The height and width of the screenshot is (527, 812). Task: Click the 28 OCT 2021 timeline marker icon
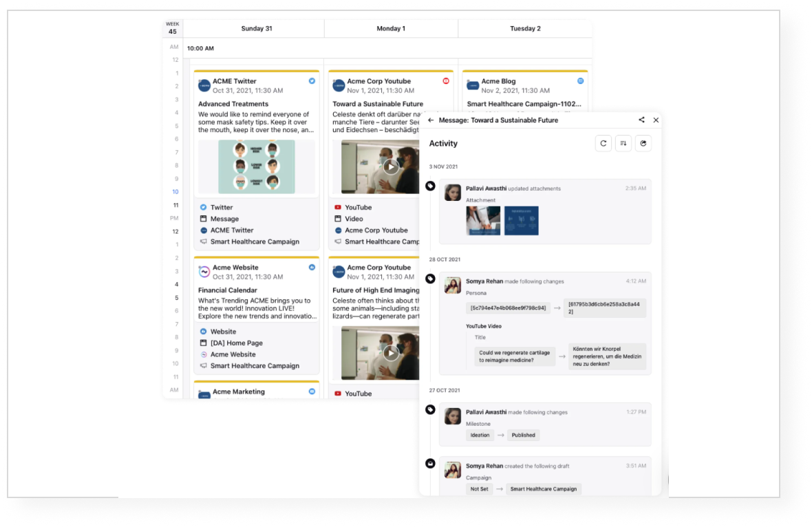pyautogui.click(x=430, y=279)
